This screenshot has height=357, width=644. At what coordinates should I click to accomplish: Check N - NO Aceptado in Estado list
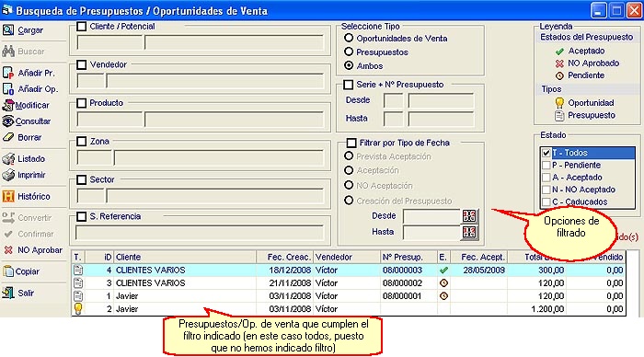tap(546, 190)
